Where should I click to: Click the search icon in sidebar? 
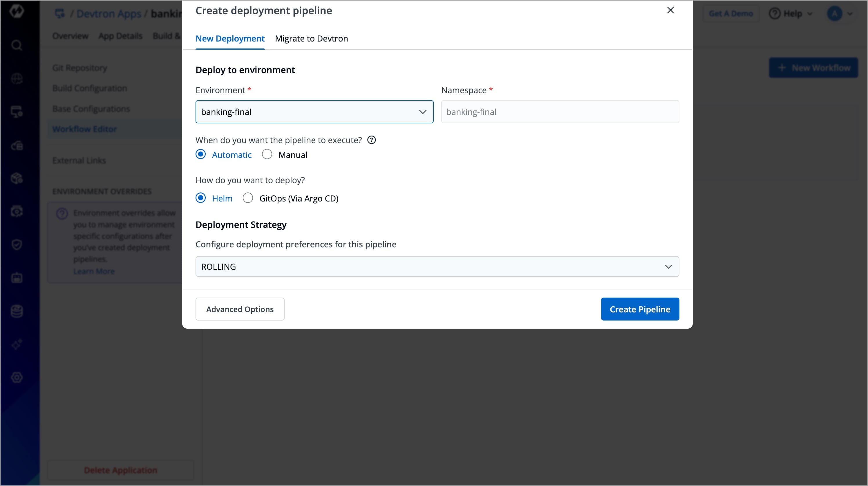pyautogui.click(x=17, y=45)
